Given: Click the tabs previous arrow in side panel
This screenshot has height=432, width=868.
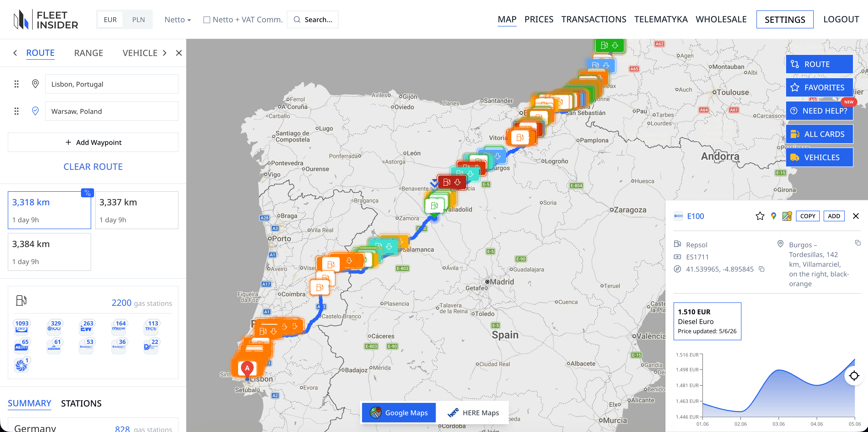Looking at the screenshot, I should click(15, 53).
